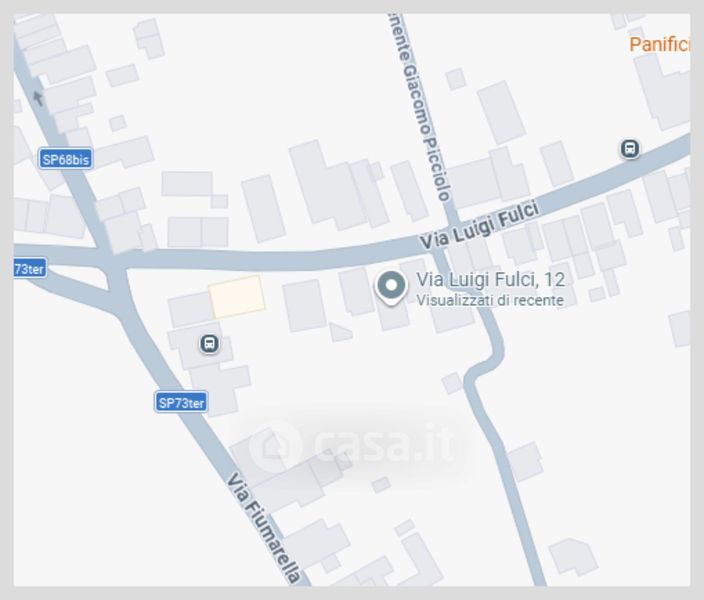Open the orange Panifici place label
704x600 pixels.
[x=660, y=44]
